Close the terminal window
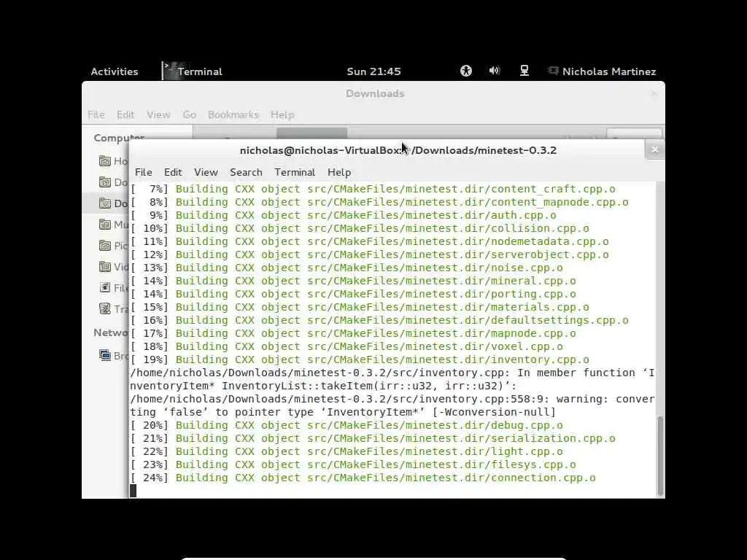Image resolution: width=747 pixels, height=560 pixels. click(654, 150)
